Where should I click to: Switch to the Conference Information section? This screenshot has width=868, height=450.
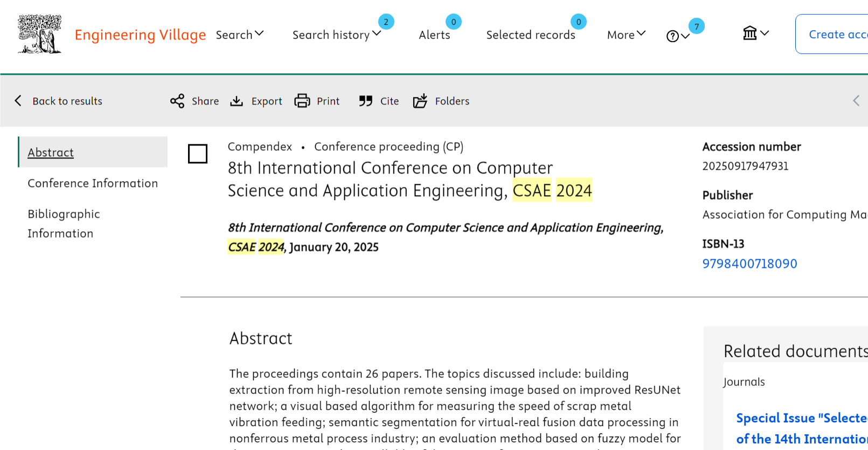coord(93,183)
